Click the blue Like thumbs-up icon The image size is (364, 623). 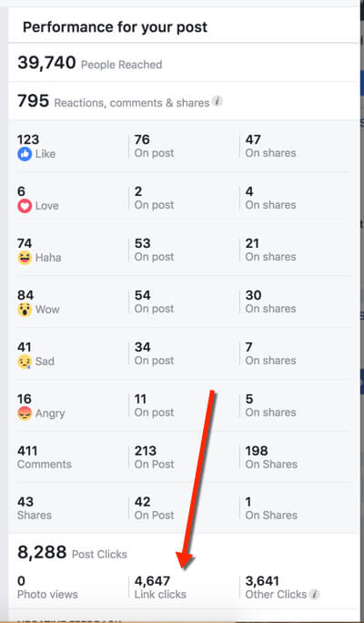25,154
